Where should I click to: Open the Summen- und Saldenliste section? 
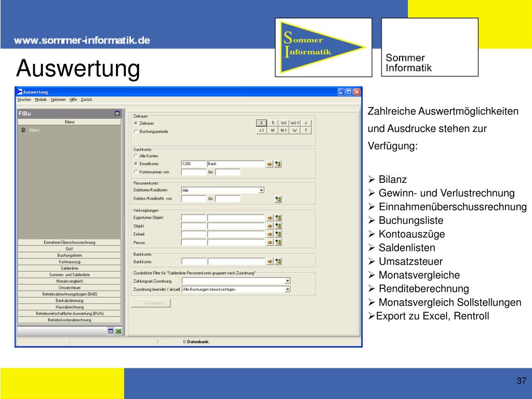(x=69, y=274)
